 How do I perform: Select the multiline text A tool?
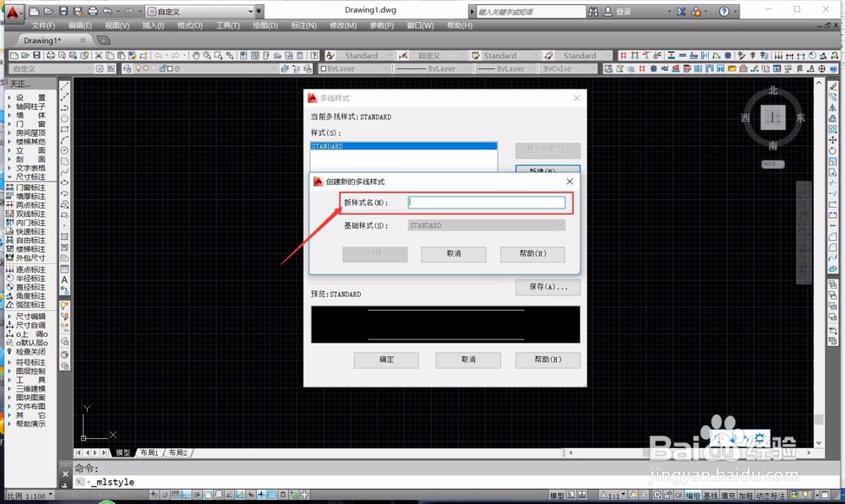tap(65, 280)
